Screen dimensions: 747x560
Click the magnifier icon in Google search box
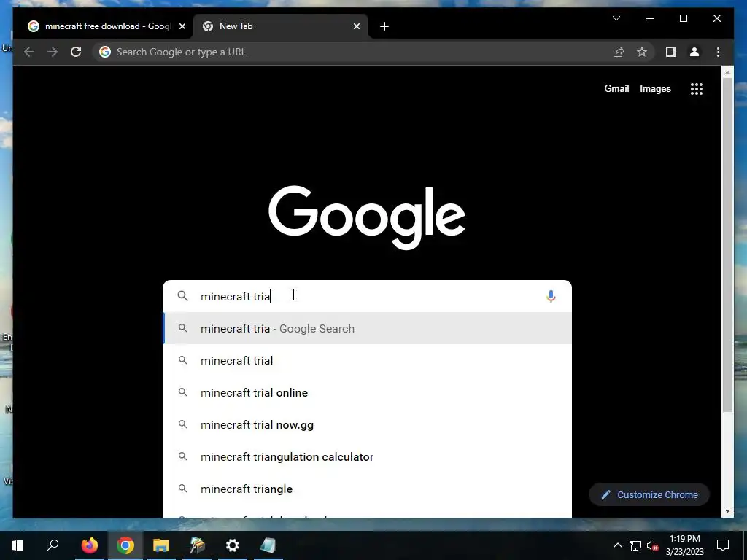pyautogui.click(x=183, y=296)
